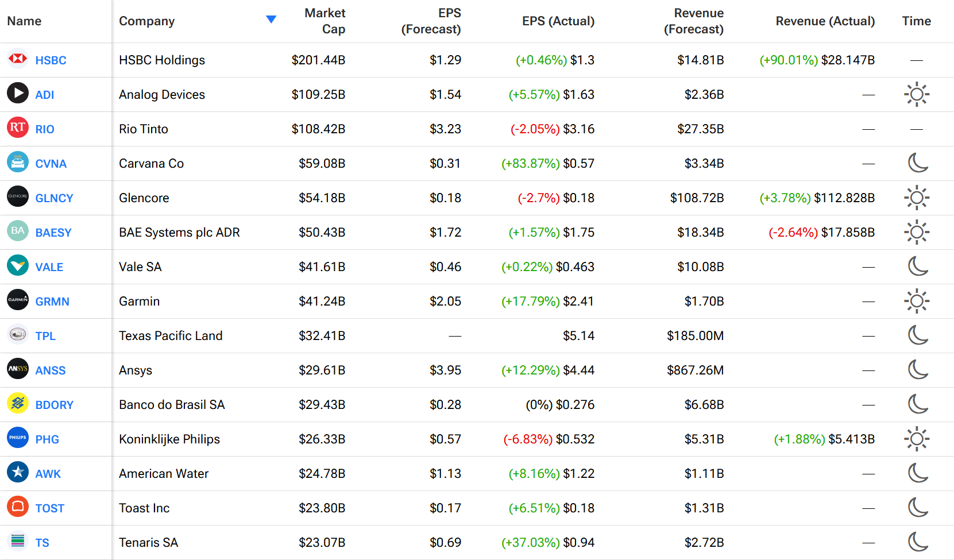Screen dimensions: 954x560
Task: Click the moon icon in TPL row
Action: (x=918, y=335)
